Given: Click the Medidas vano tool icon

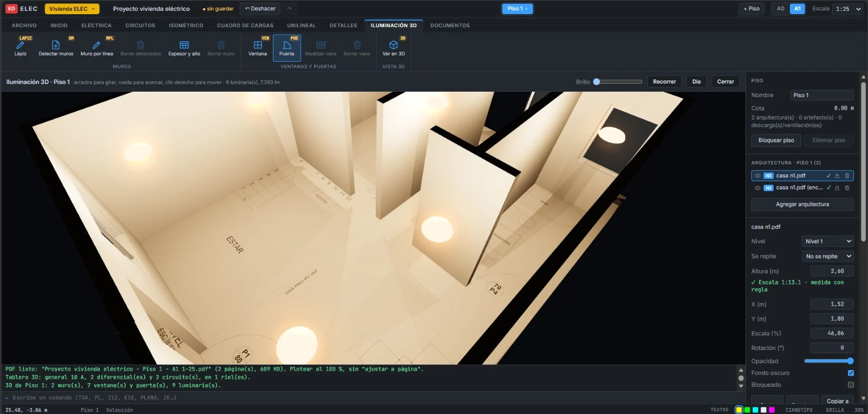Looking at the screenshot, I should pyautogui.click(x=321, y=45).
